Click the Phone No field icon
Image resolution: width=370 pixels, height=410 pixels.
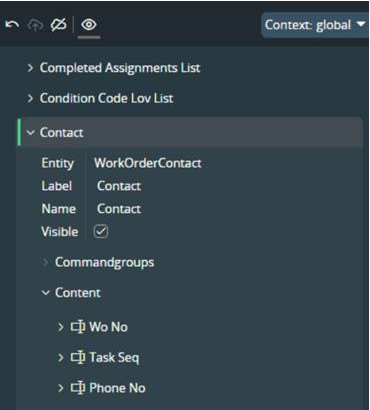pos(78,388)
